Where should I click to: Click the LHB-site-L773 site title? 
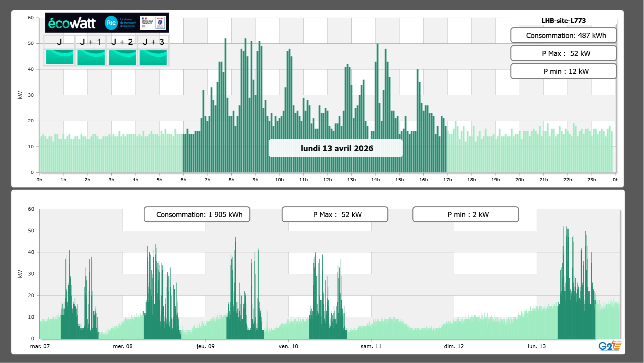coord(563,21)
